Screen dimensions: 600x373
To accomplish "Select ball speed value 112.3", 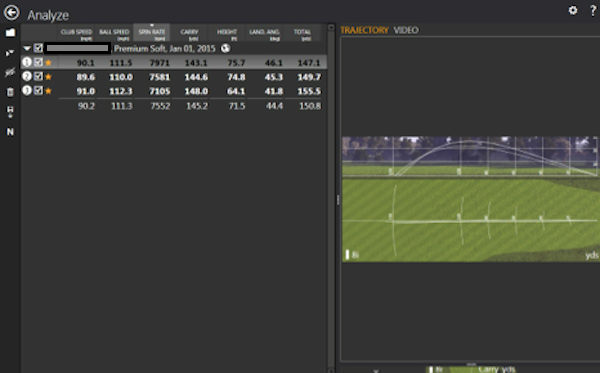I will tap(121, 91).
